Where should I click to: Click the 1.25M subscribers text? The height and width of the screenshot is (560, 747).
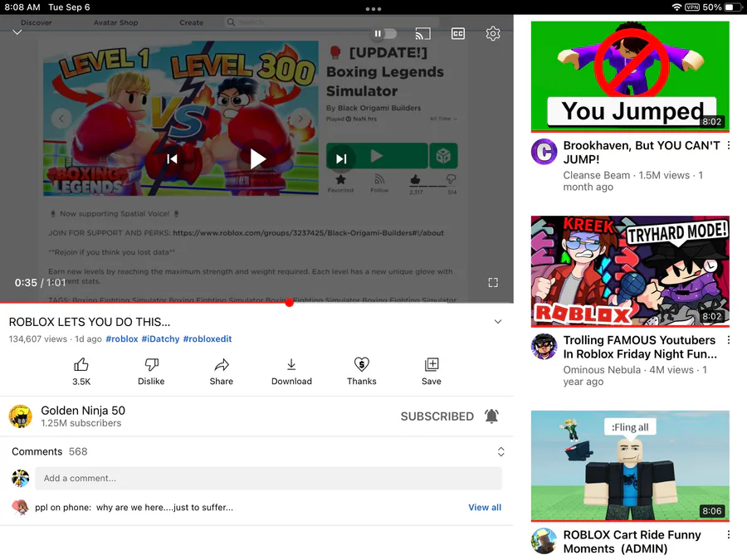(x=81, y=423)
